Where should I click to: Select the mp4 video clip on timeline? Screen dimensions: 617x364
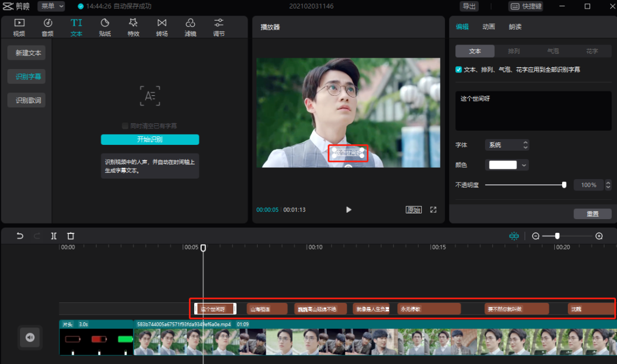click(x=375, y=338)
